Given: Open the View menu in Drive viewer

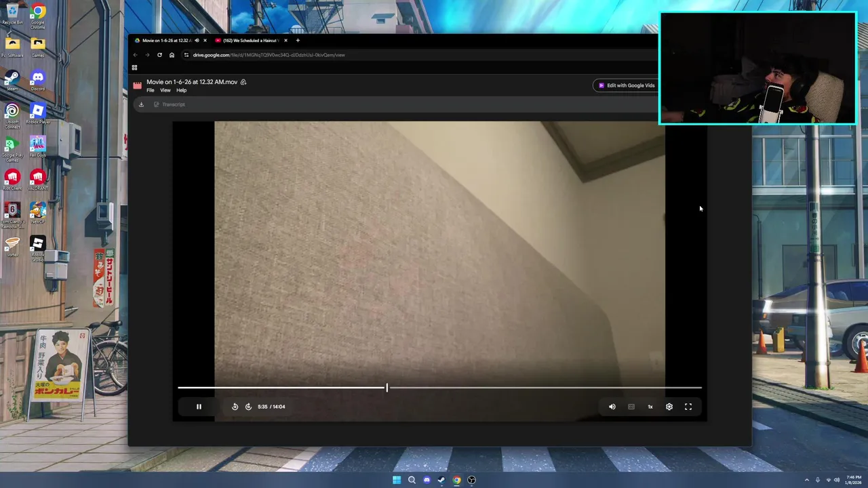Looking at the screenshot, I should (x=165, y=90).
